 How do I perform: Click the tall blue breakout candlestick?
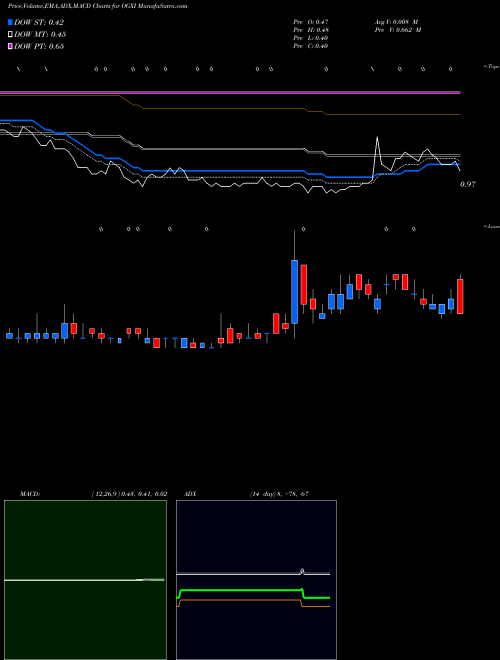coord(295,292)
